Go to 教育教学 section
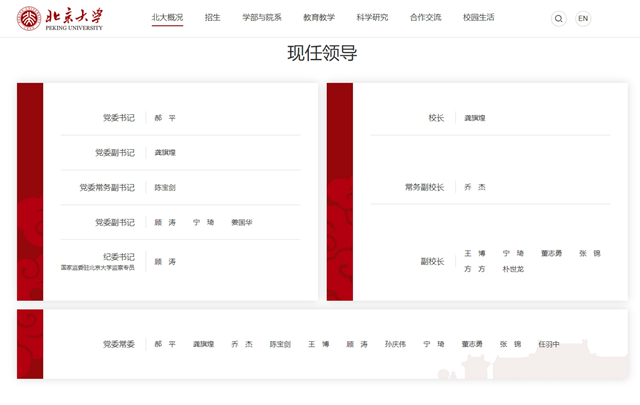 tap(319, 18)
